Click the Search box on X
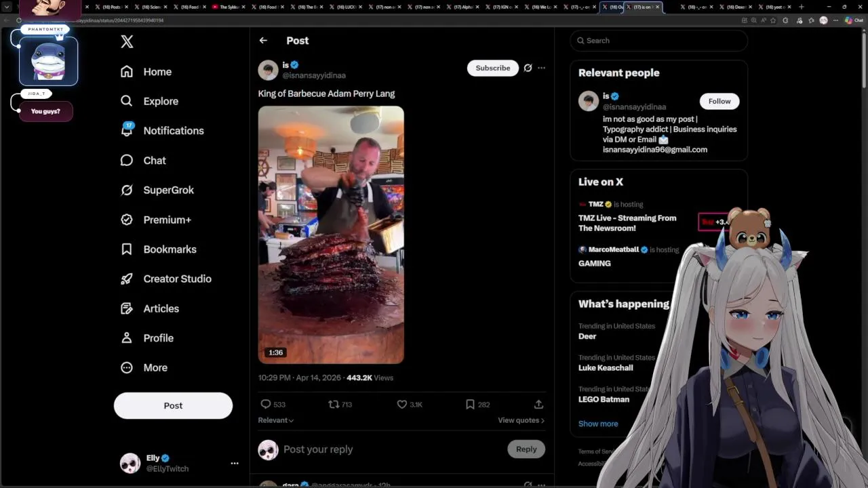Image resolution: width=868 pixels, height=488 pixels. coord(659,41)
